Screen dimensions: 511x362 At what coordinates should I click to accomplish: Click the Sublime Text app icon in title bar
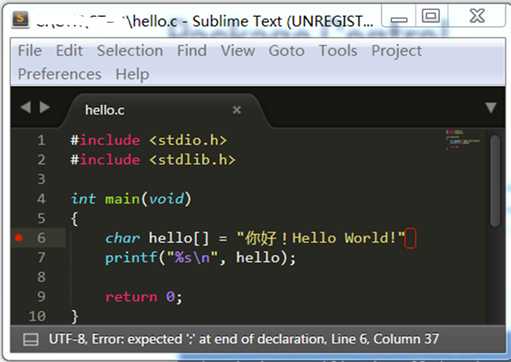pyautogui.click(x=21, y=19)
